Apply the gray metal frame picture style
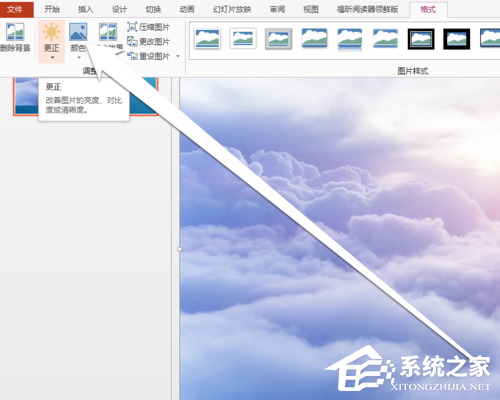This screenshot has height=400, width=500. tap(278, 39)
